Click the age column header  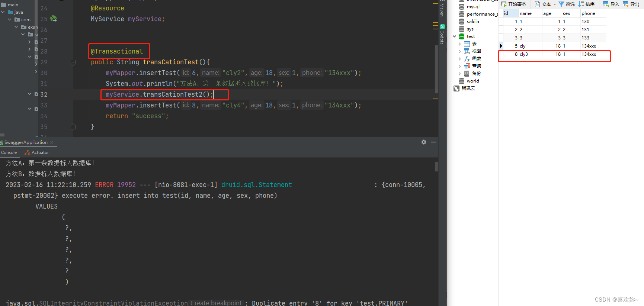tap(552, 13)
